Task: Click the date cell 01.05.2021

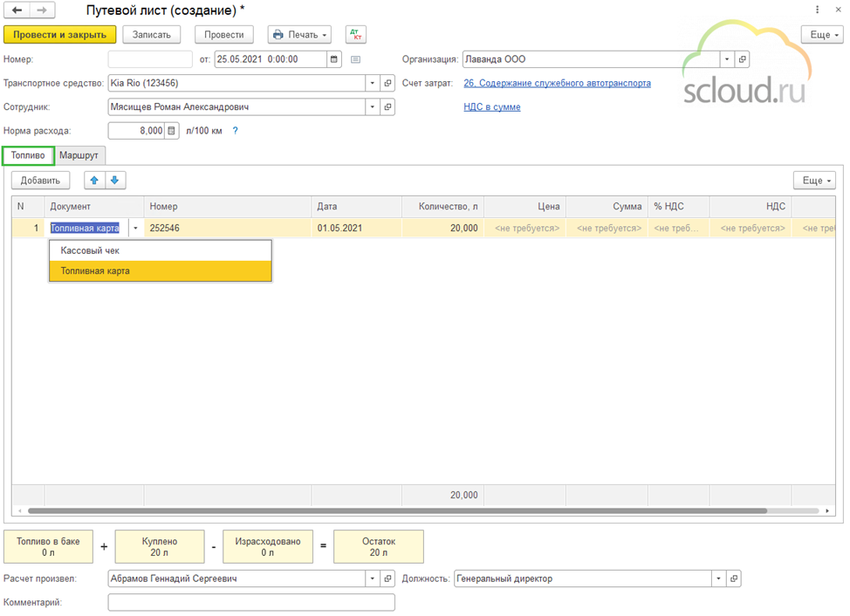Action: [357, 228]
